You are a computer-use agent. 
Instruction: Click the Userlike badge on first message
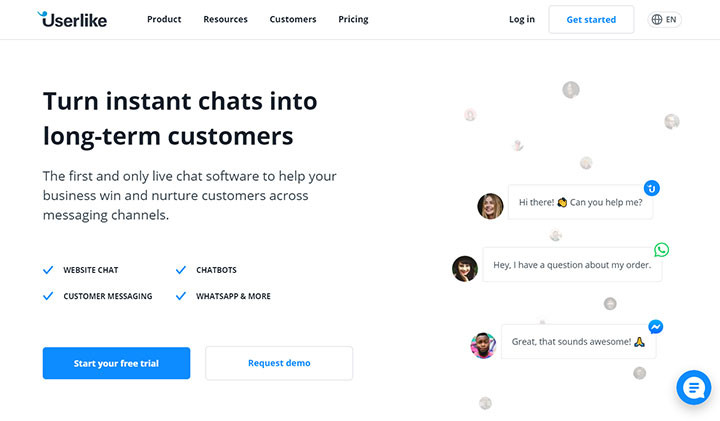652,188
